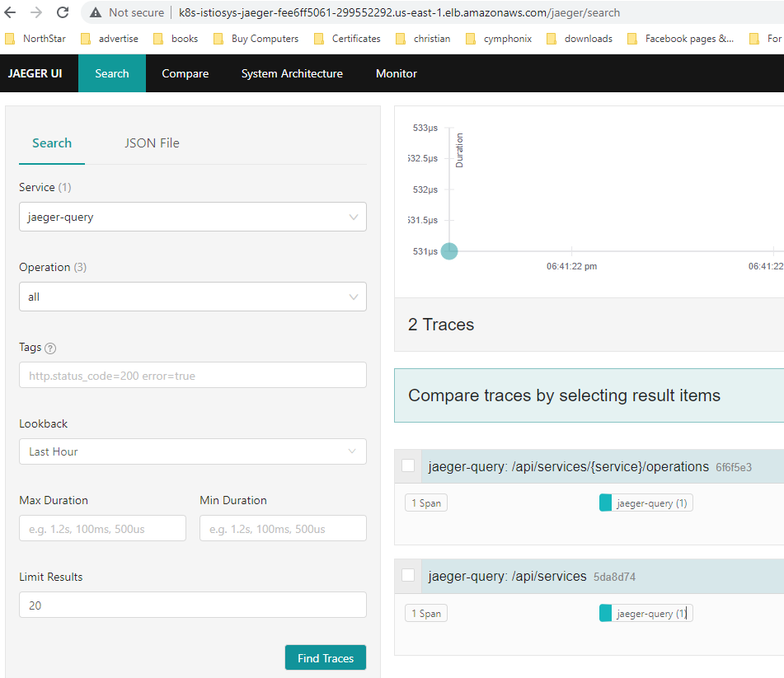The height and width of the screenshot is (678, 784).
Task: Click the browser forward arrow
Action: 36,12
